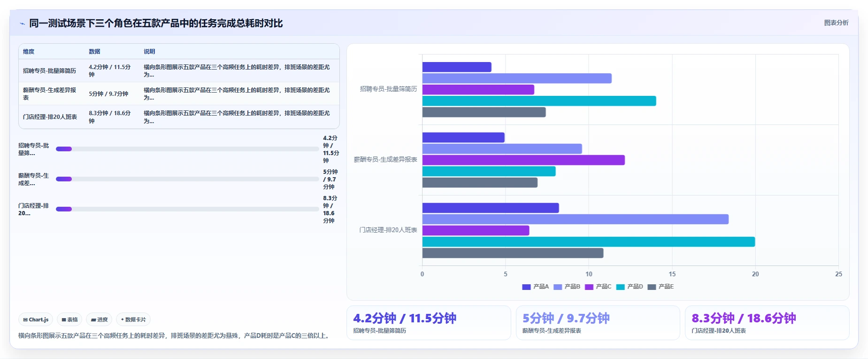Click the longest 产品D bar in 门店经理 group
This screenshot has width=868, height=359.
pos(589,242)
